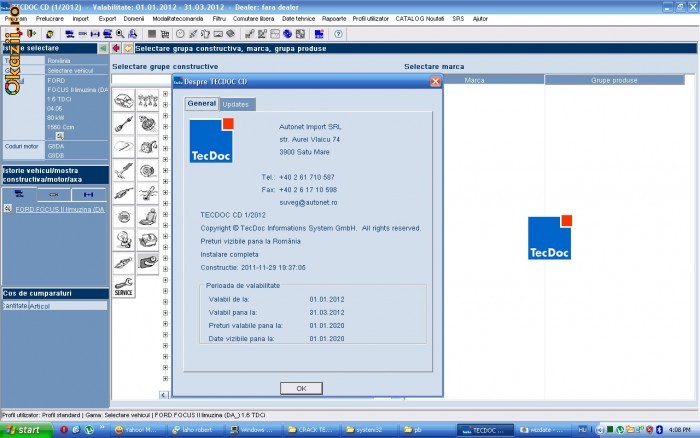Viewport: 700px width, 438px height.
Task: Open the Comutare libera menu
Action: point(254,19)
